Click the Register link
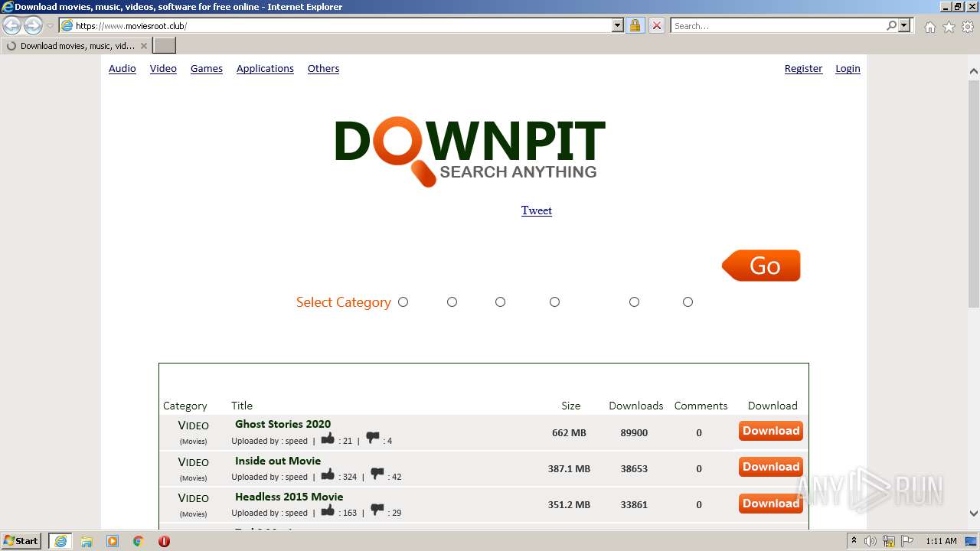 coord(803,68)
